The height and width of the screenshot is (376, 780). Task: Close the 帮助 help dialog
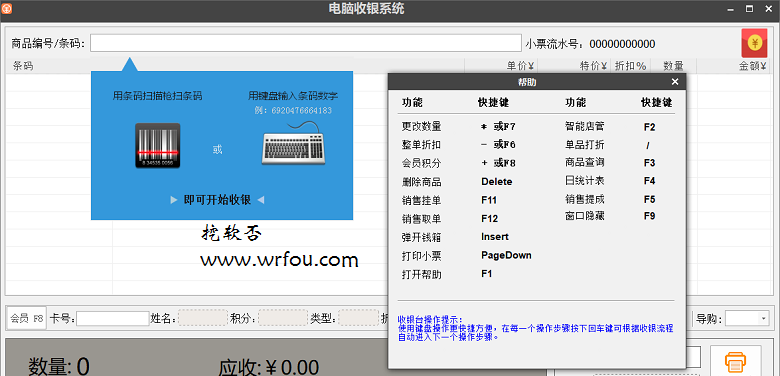click(x=675, y=82)
